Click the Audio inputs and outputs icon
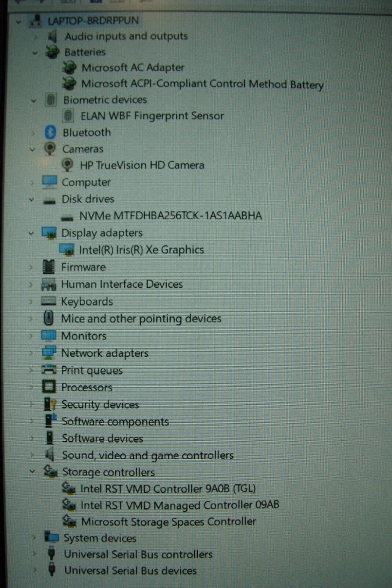Screen dimensions: 392x588 coord(53,36)
